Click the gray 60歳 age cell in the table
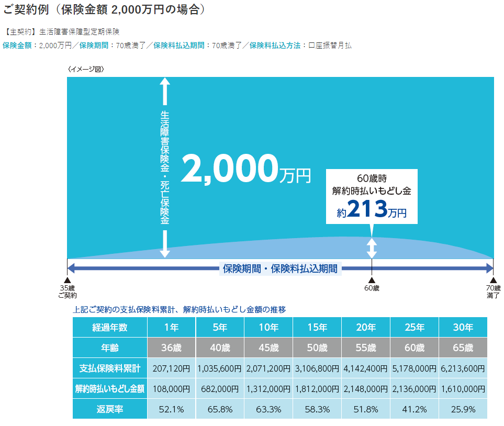 (x=414, y=348)
